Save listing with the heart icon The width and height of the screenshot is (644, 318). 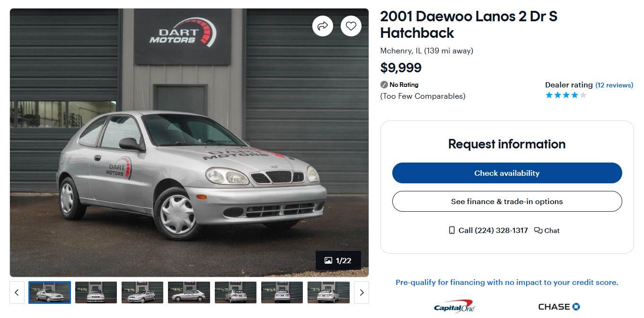pyautogui.click(x=351, y=26)
